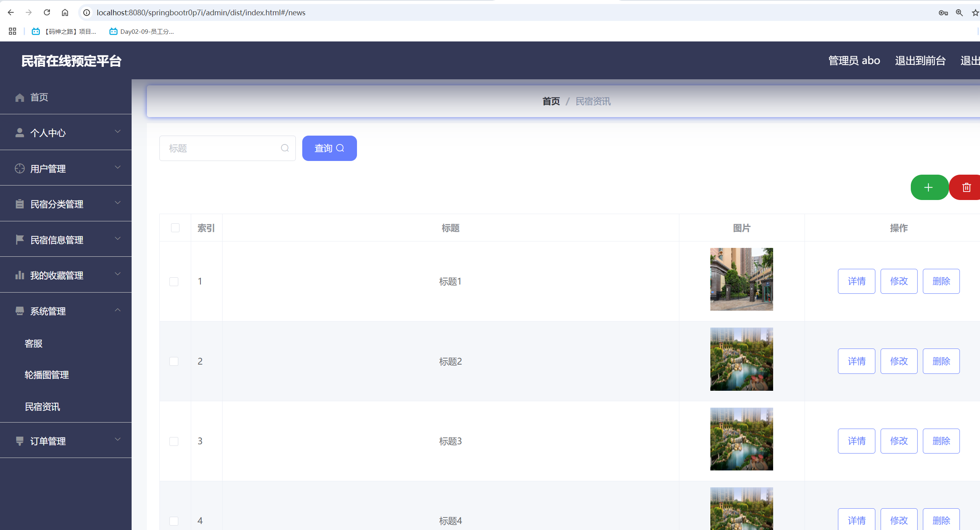980x530 pixels.
Task: Check the checkbox for row 3
Action: point(174,441)
